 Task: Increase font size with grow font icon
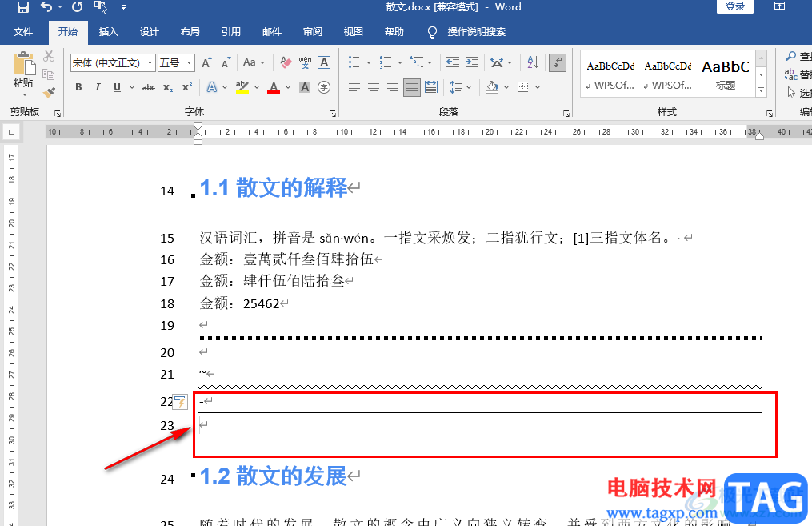point(206,62)
